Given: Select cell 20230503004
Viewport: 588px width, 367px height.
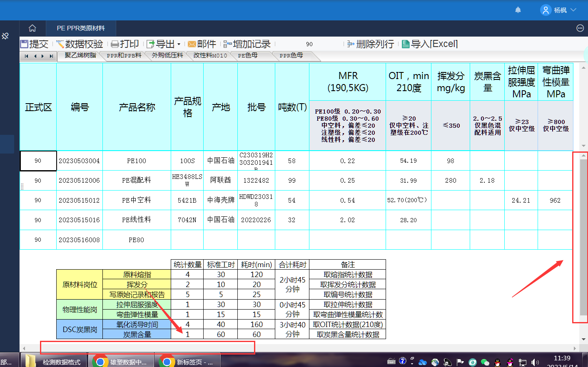Looking at the screenshot, I should [x=79, y=161].
